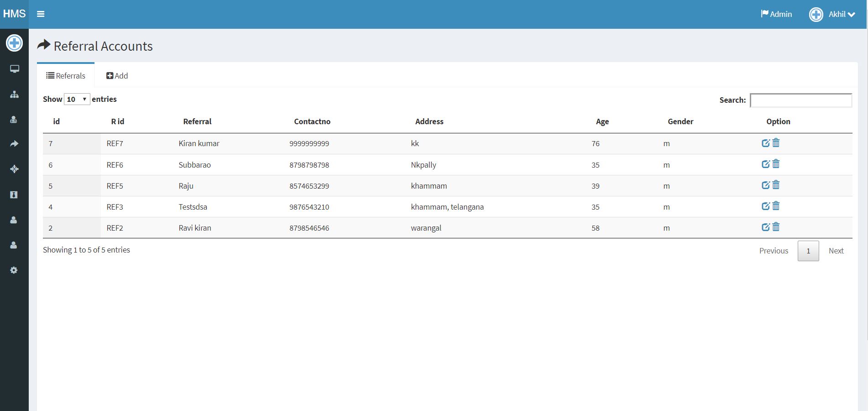The image size is (868, 411).
Task: Click the hamburger menu toggle in header
Action: tap(41, 14)
